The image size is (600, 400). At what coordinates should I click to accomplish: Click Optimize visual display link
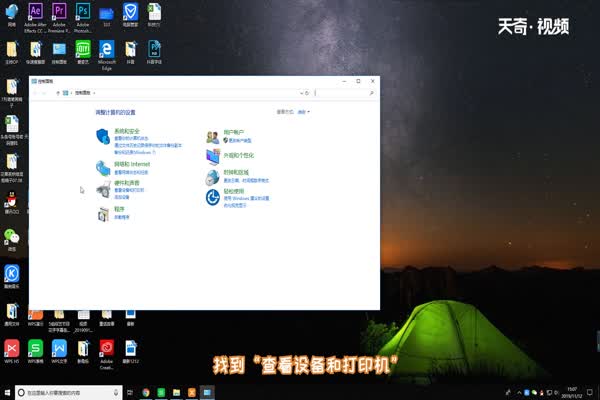point(235,205)
